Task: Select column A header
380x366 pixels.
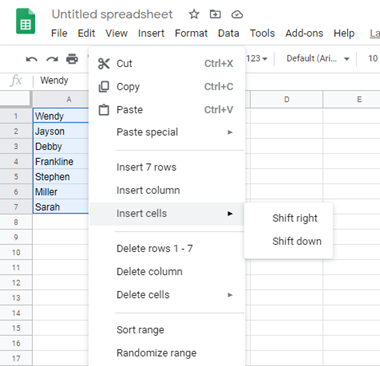Action: click(61, 99)
